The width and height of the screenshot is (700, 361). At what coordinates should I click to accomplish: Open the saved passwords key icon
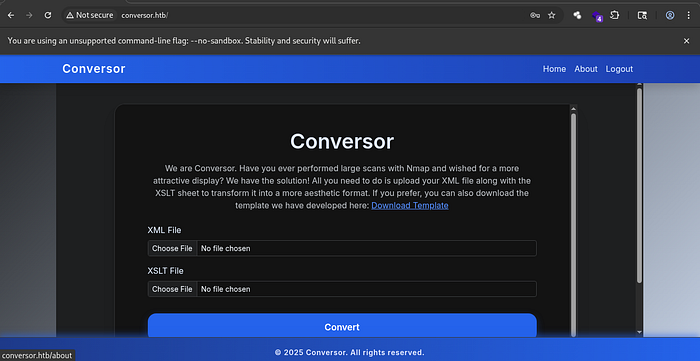(x=535, y=15)
